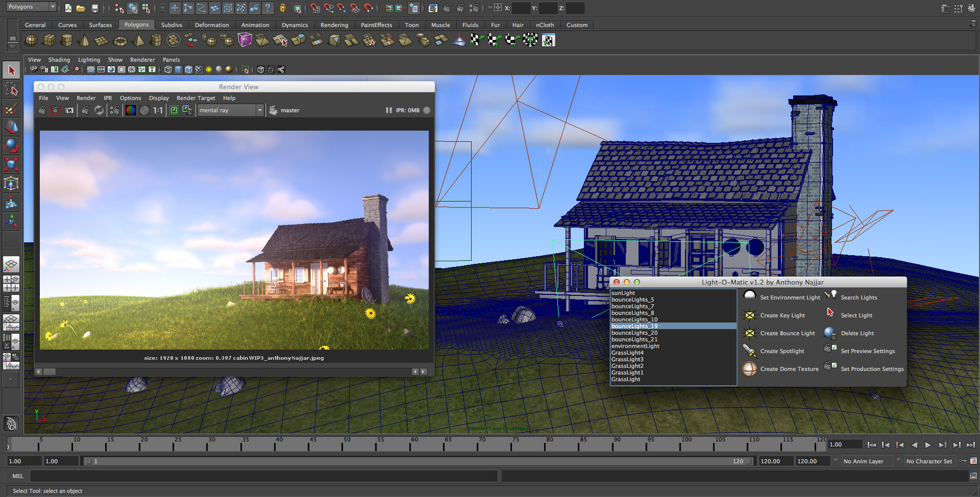Play the animation forwards

(x=928, y=445)
